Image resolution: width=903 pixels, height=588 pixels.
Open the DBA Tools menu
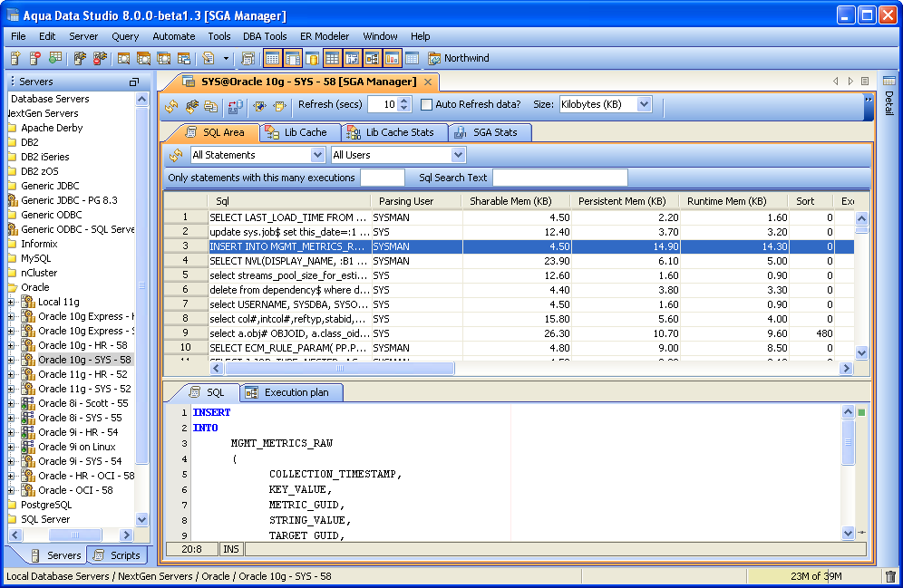click(x=265, y=36)
